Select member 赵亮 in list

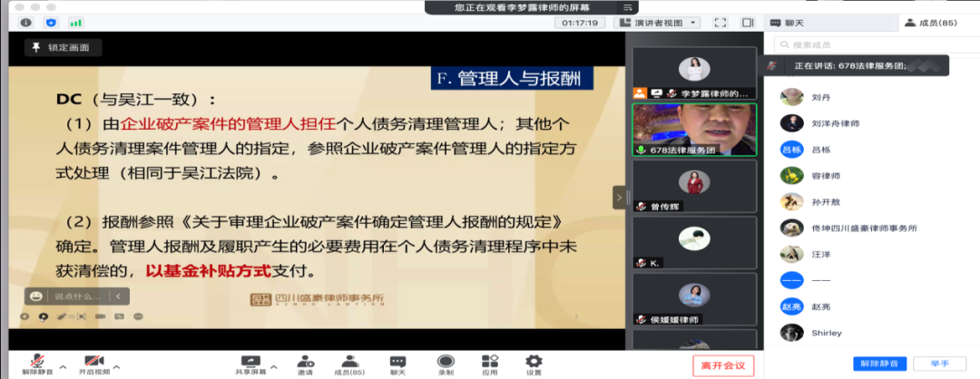[x=872, y=306]
